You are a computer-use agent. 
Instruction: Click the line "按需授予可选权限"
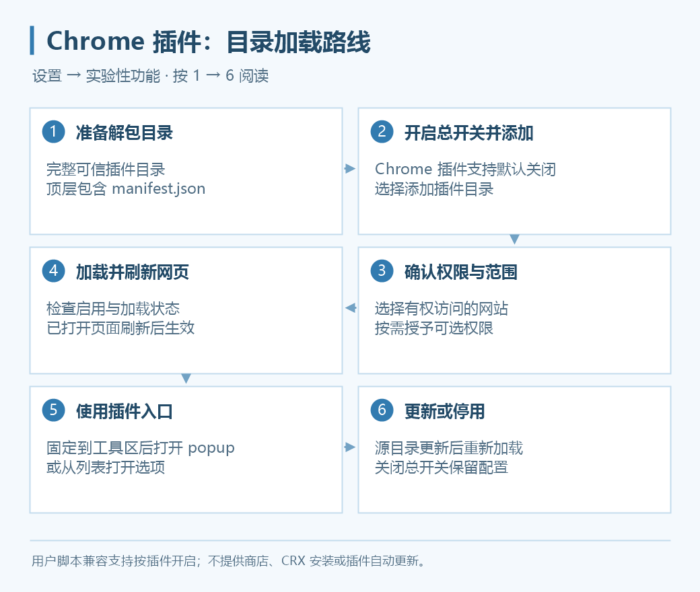tap(434, 328)
